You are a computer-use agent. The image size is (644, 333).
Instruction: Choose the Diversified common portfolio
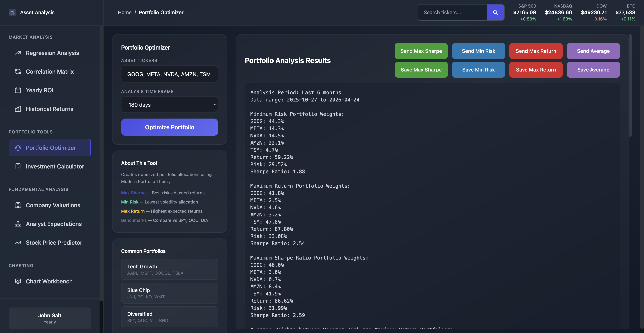pyautogui.click(x=169, y=317)
